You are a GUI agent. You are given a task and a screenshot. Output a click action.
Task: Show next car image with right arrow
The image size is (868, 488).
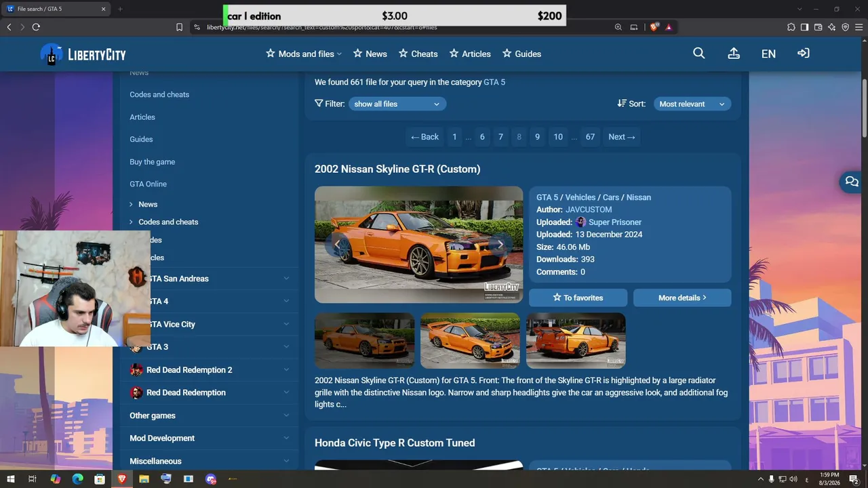click(x=500, y=245)
